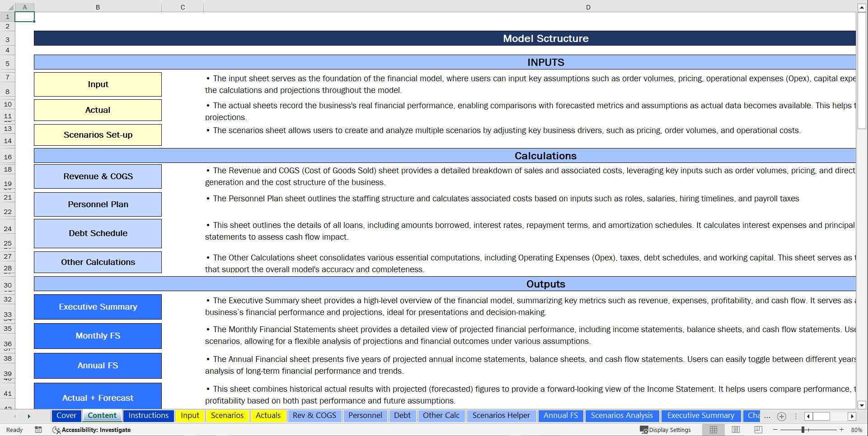Screen dimensions: 868x436
Task: Click the Display Settings icon
Action: [643, 430]
